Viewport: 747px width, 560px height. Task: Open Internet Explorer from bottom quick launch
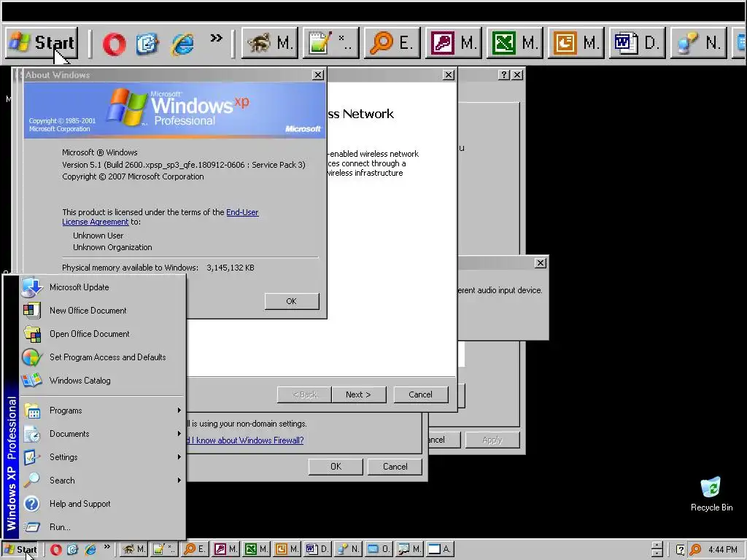tap(90, 550)
